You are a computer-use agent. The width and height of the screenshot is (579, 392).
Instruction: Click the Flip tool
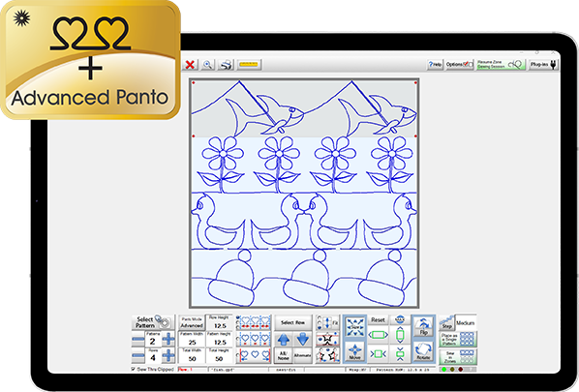(423, 326)
